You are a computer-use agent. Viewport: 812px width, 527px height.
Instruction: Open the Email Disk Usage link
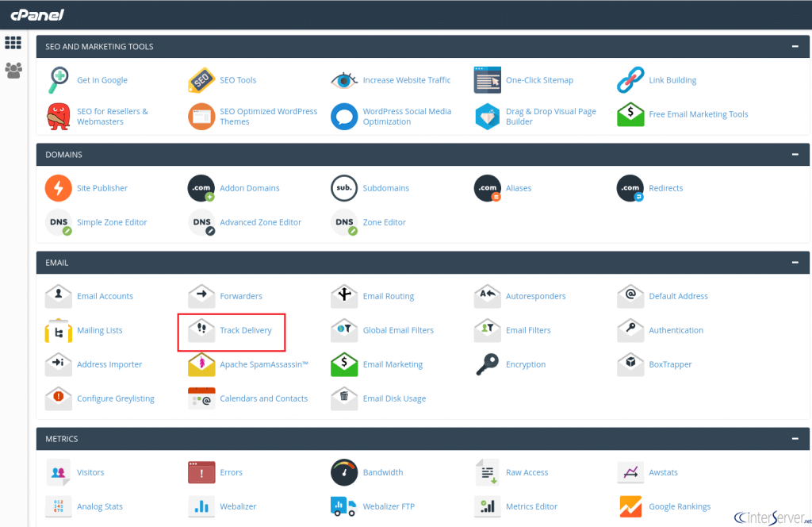pos(394,398)
